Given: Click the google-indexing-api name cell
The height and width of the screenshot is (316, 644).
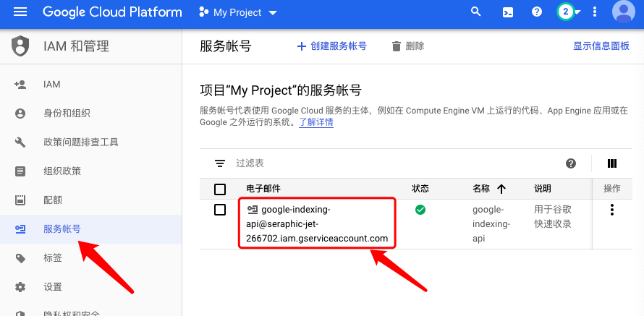Looking at the screenshot, I should 491,224.
